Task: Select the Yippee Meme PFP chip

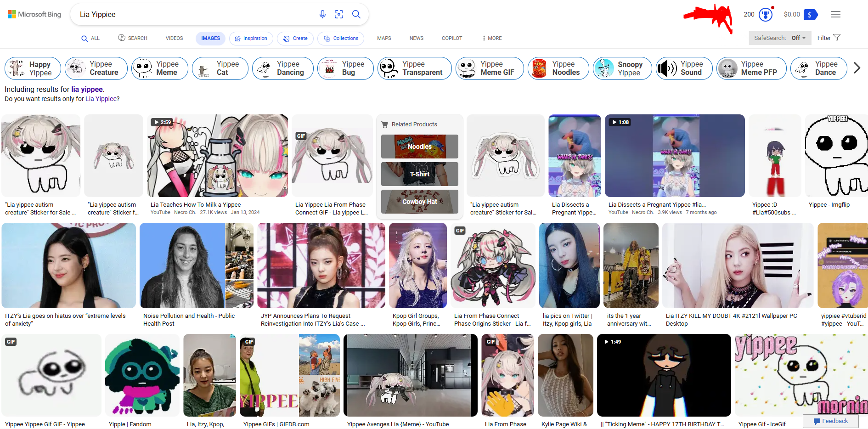Action: pyautogui.click(x=751, y=68)
